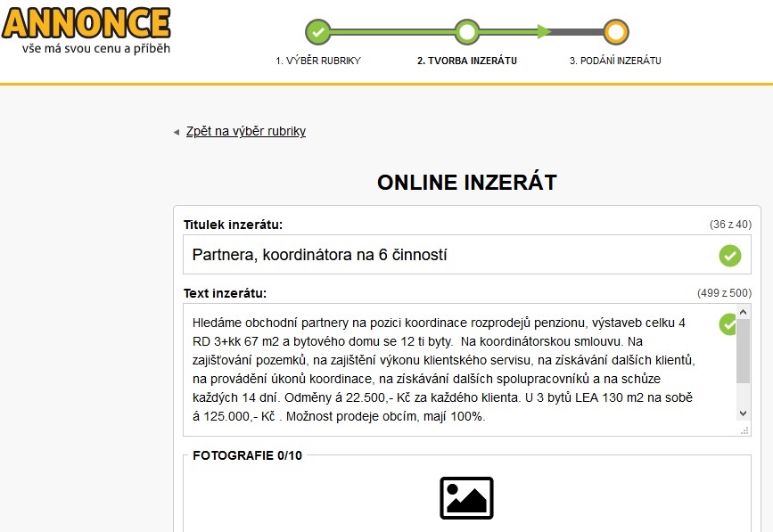Click the slogan vše má svou cenu a příběh
The image size is (773, 532).
96,48
